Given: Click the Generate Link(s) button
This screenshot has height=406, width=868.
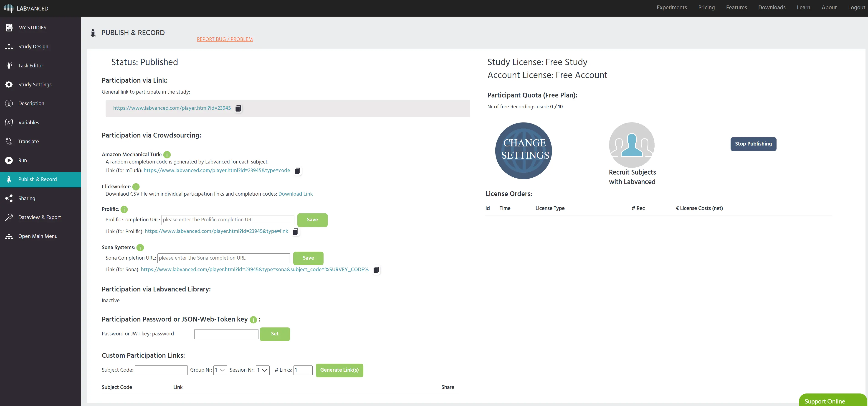Looking at the screenshot, I should tap(339, 370).
